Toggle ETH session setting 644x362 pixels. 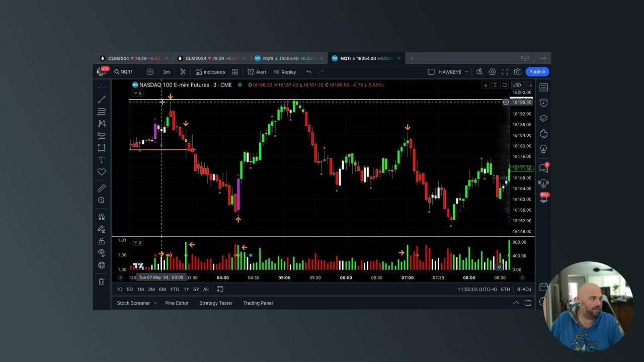(506, 289)
